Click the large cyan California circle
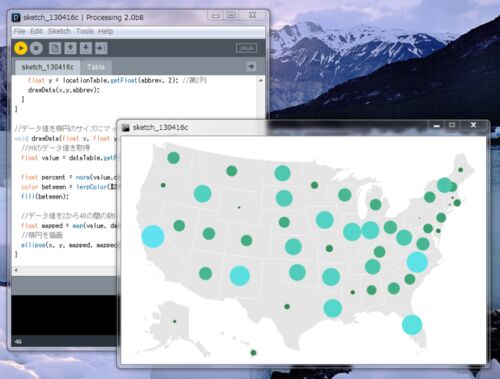 point(153,236)
